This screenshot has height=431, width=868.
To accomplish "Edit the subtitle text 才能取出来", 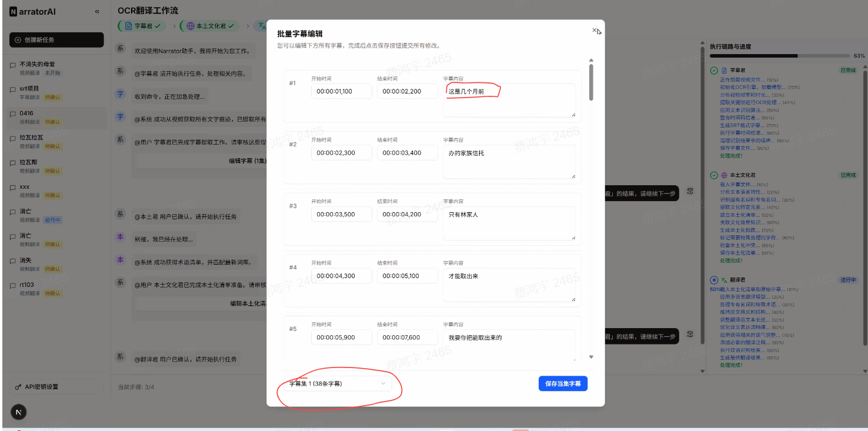I will [509, 285].
